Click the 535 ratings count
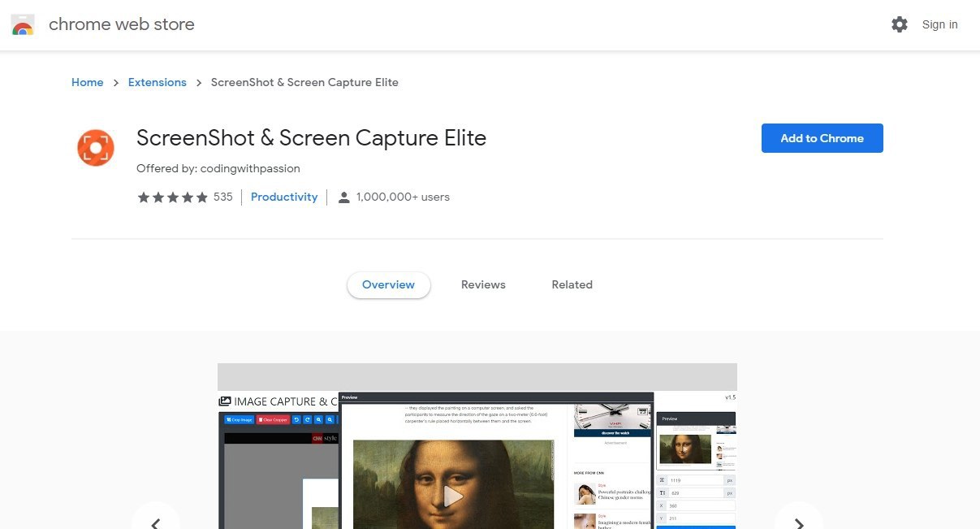The image size is (980, 529). [223, 197]
